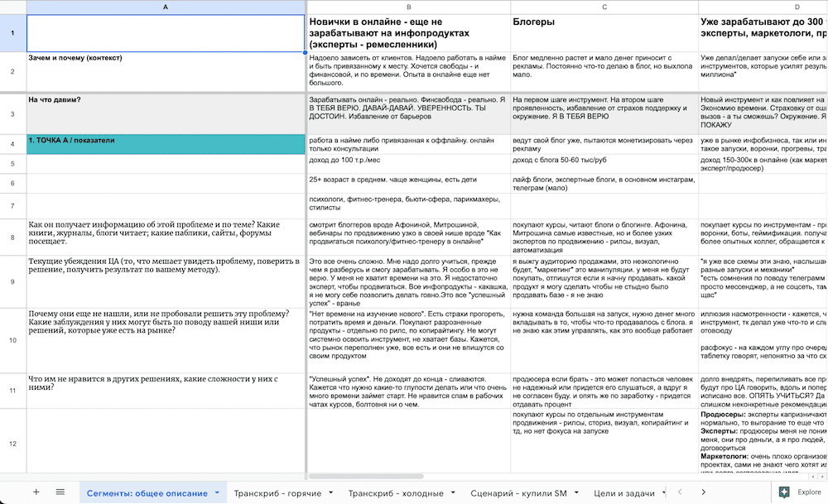Screen dimensions: 828x504
Task: Click the select-all corner box
Action: coord(12,7)
